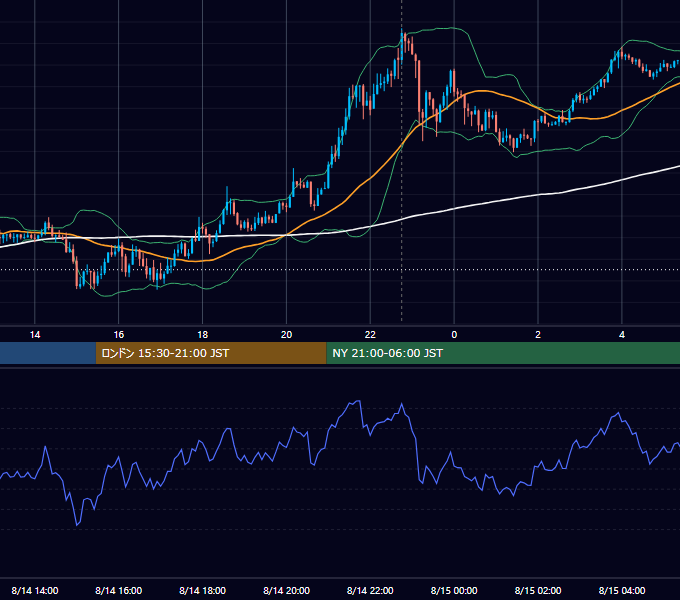Click the 4 hour label on price chart axis
The image size is (680, 600).
tap(622, 335)
